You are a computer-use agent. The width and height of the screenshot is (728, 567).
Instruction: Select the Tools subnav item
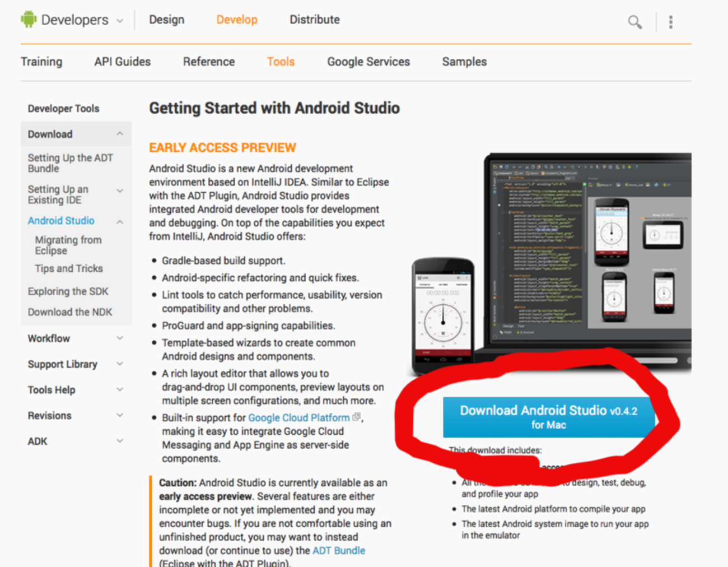[x=281, y=62]
